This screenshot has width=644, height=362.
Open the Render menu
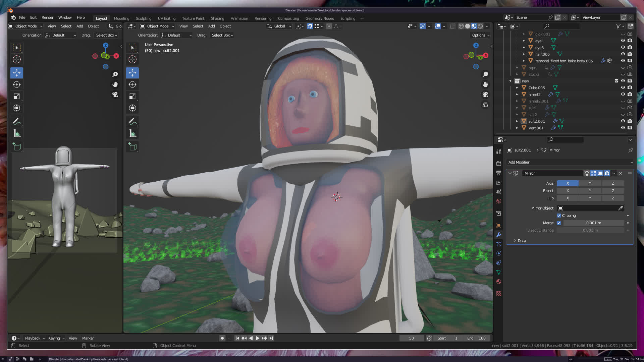tap(47, 17)
